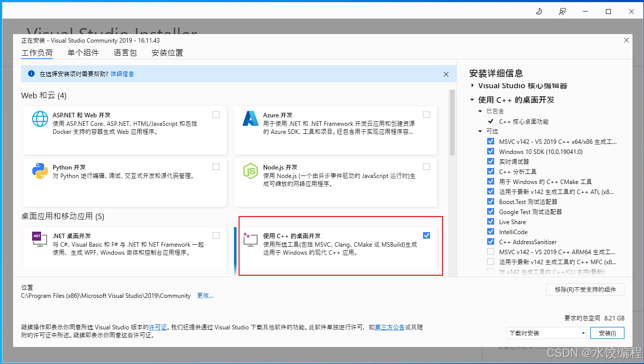This screenshot has width=644, height=364.
Task: Switch to the 安装位置 tab
Action: tap(167, 53)
